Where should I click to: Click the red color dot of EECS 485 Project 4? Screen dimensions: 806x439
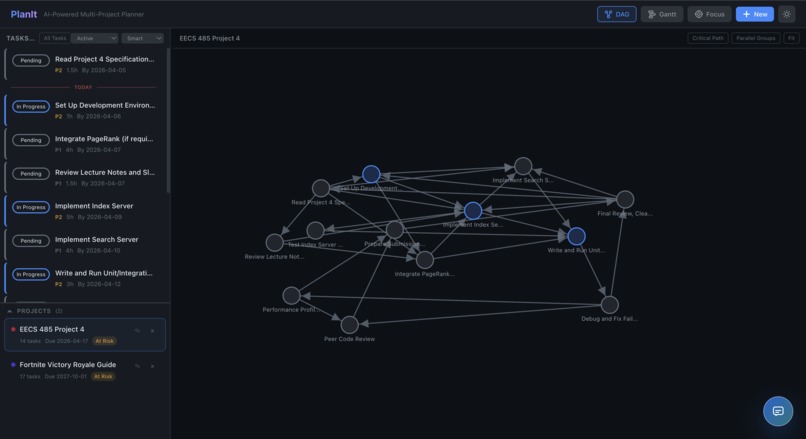pos(13,330)
